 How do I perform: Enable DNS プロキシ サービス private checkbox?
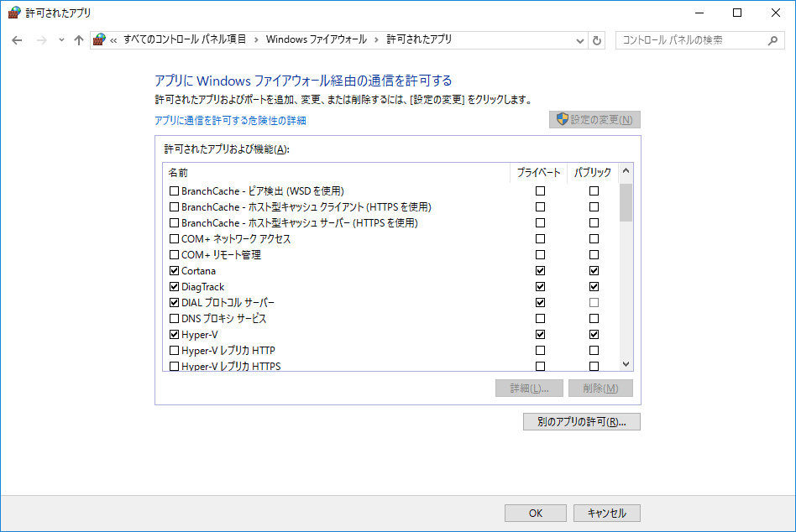(540, 319)
